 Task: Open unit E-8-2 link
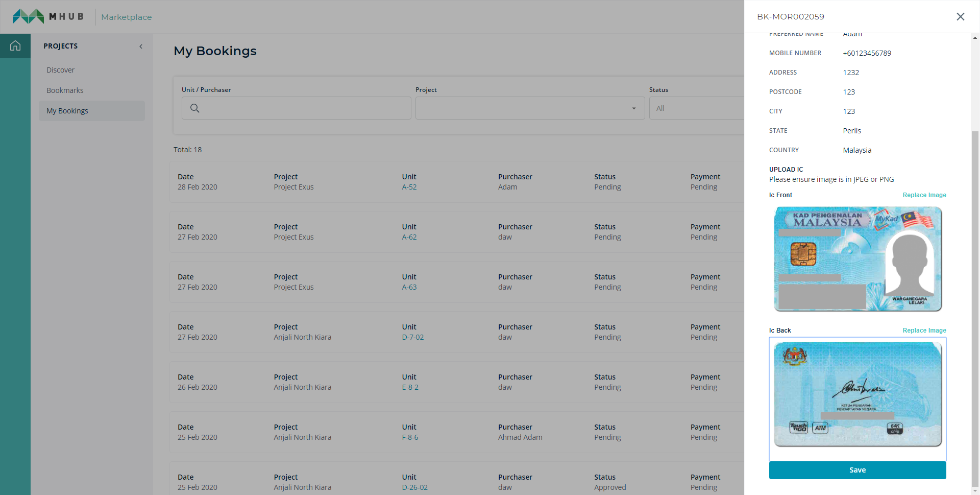point(410,387)
